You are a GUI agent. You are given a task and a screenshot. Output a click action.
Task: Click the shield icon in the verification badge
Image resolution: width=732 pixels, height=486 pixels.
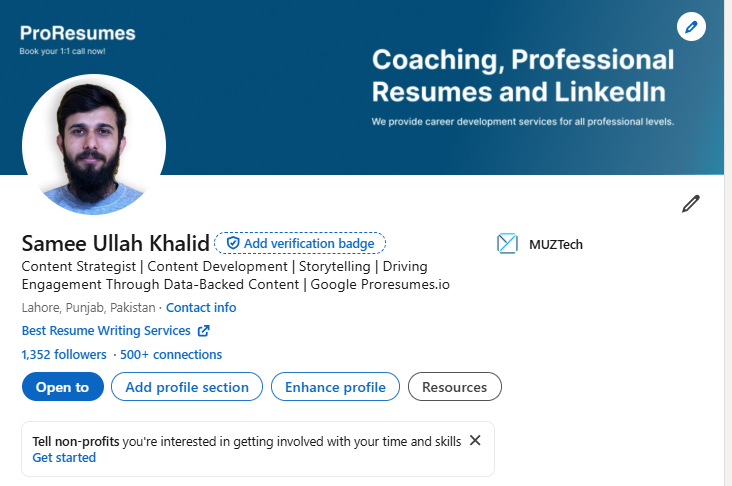(232, 243)
